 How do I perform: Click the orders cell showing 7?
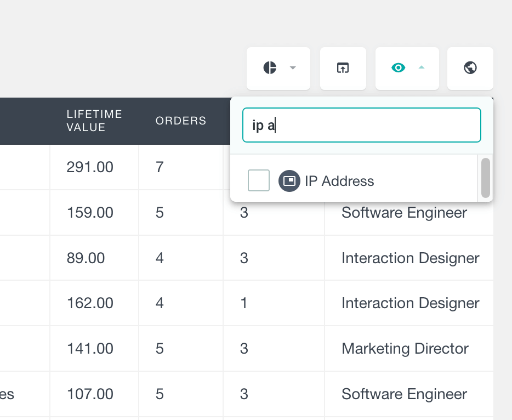(x=160, y=167)
